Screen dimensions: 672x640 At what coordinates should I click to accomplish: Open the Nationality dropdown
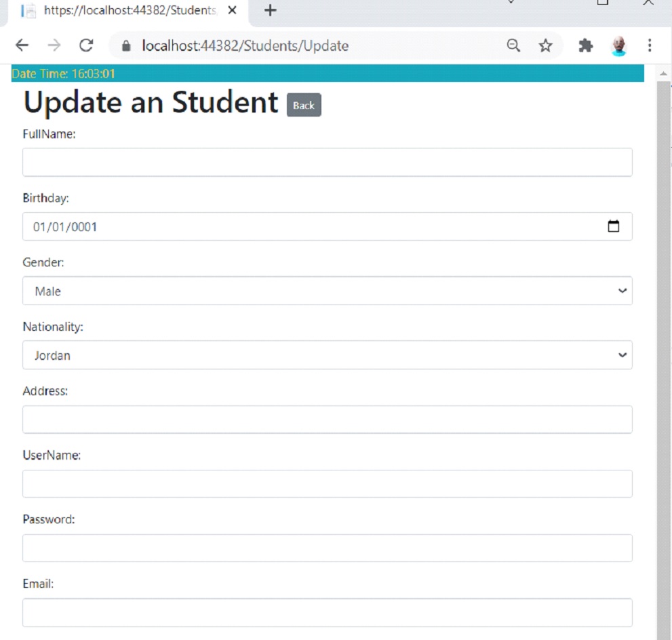click(328, 355)
